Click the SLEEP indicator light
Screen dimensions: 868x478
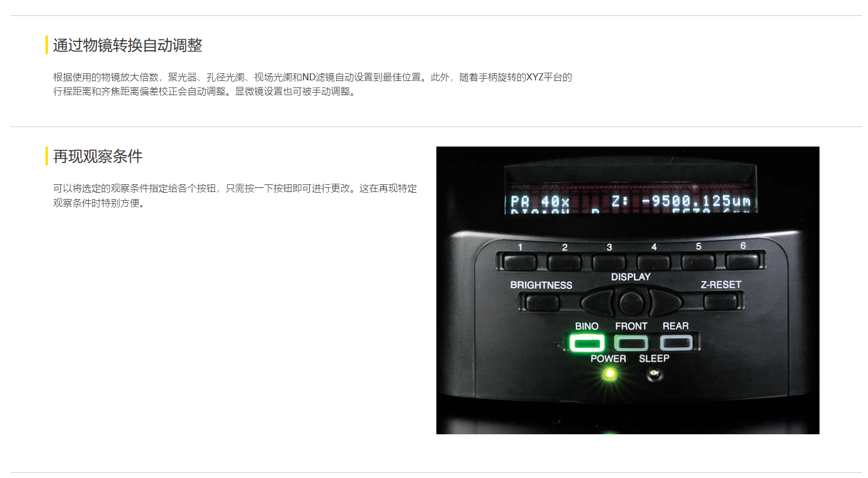(x=654, y=373)
